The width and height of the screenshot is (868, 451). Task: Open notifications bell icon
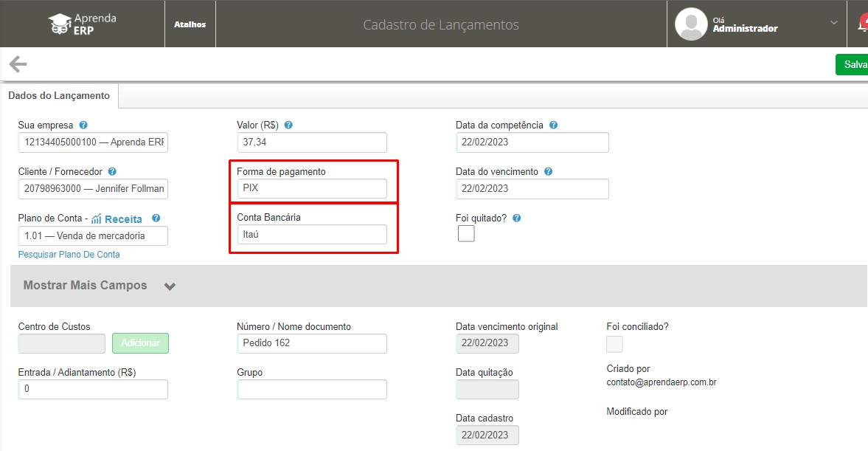pyautogui.click(x=862, y=24)
